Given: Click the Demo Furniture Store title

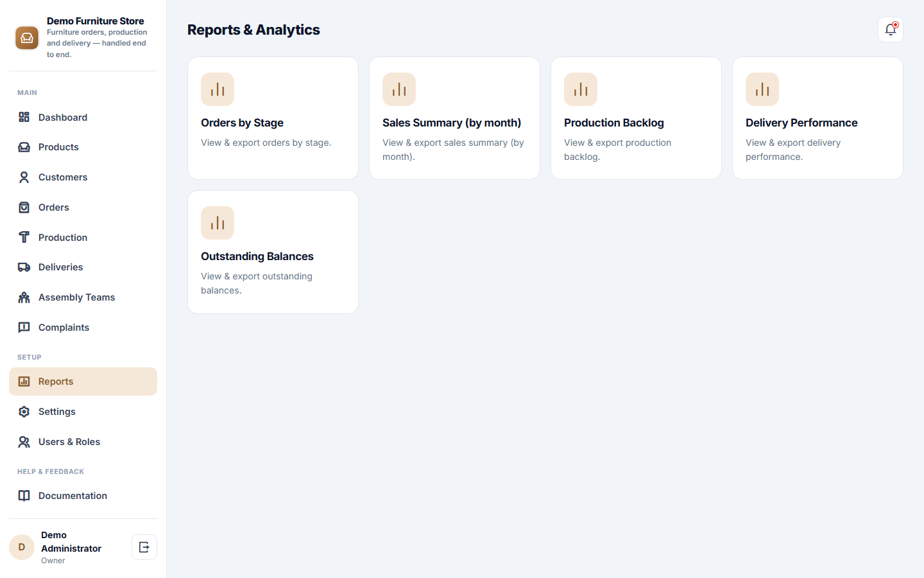Looking at the screenshot, I should click(96, 21).
